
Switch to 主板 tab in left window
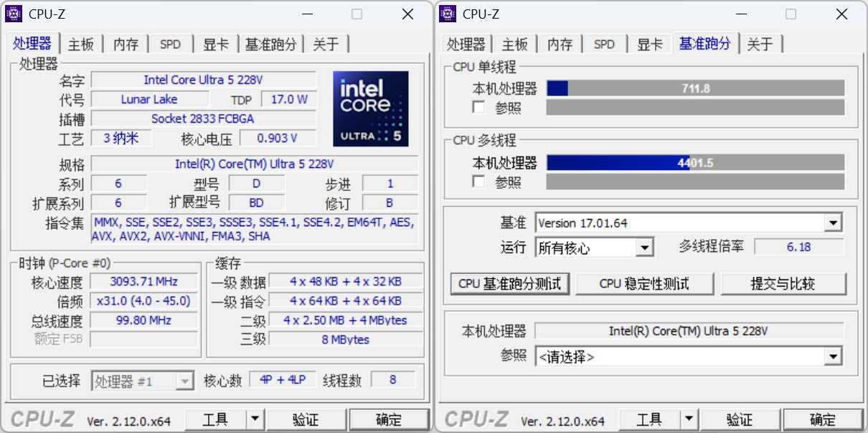pyautogui.click(x=81, y=45)
